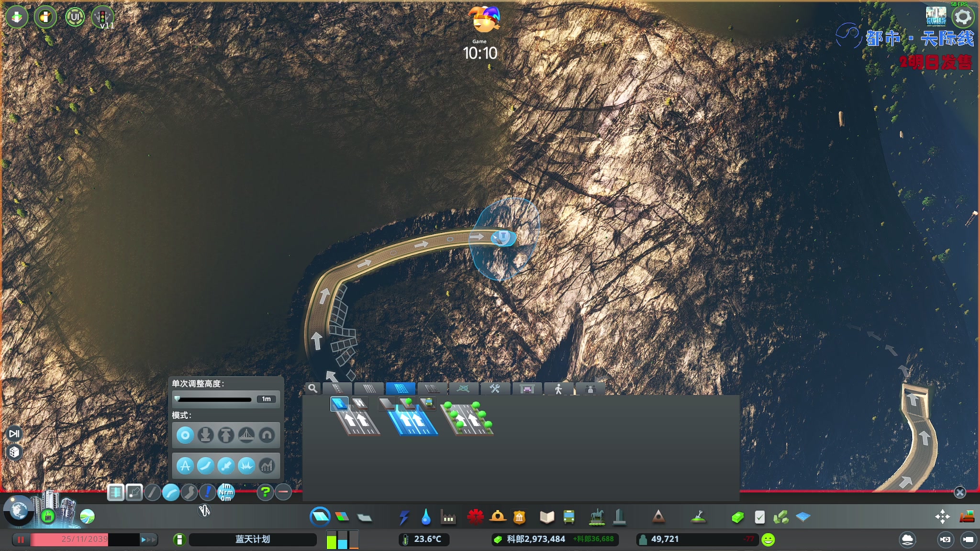
Task: Select bridge elevation mode
Action: pos(246,435)
